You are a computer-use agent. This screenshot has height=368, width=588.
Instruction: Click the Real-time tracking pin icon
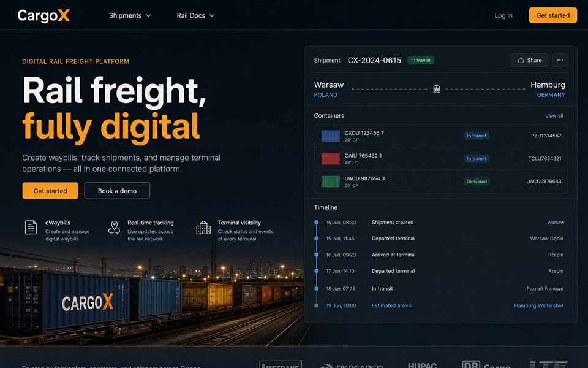pos(114,227)
